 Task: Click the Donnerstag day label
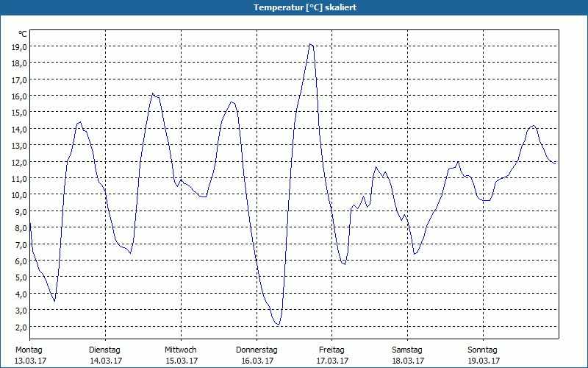(257, 350)
